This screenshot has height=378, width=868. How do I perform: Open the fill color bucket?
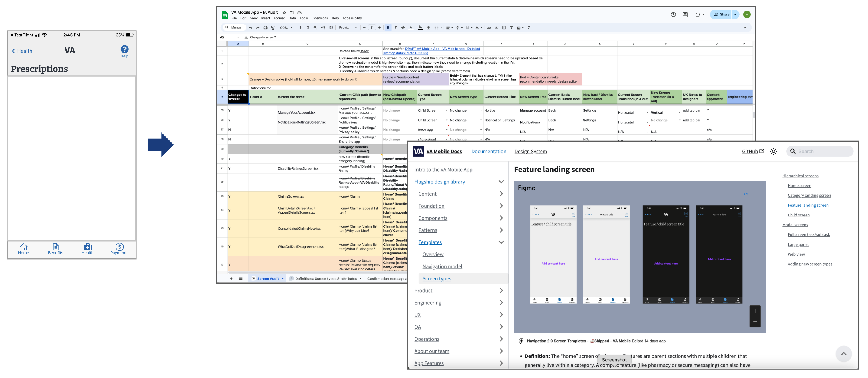(421, 28)
